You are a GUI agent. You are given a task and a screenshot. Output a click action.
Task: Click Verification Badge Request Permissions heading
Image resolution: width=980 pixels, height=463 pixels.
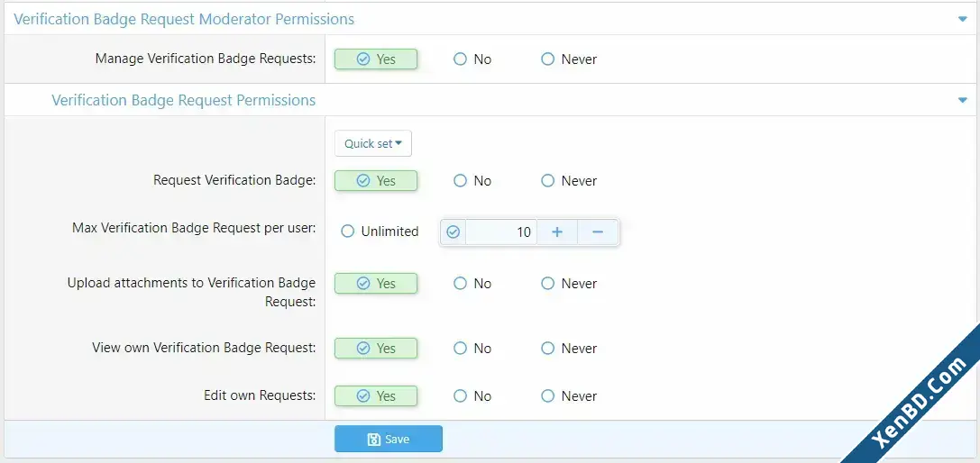click(x=183, y=100)
